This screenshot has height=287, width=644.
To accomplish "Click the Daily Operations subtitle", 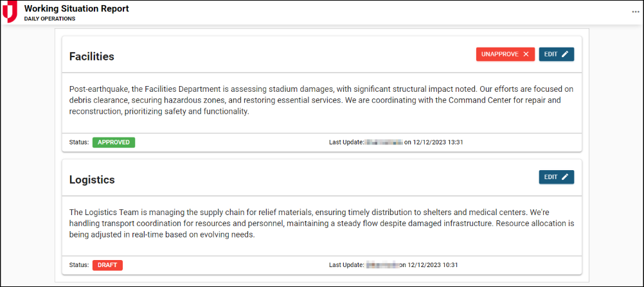I will coord(49,19).
